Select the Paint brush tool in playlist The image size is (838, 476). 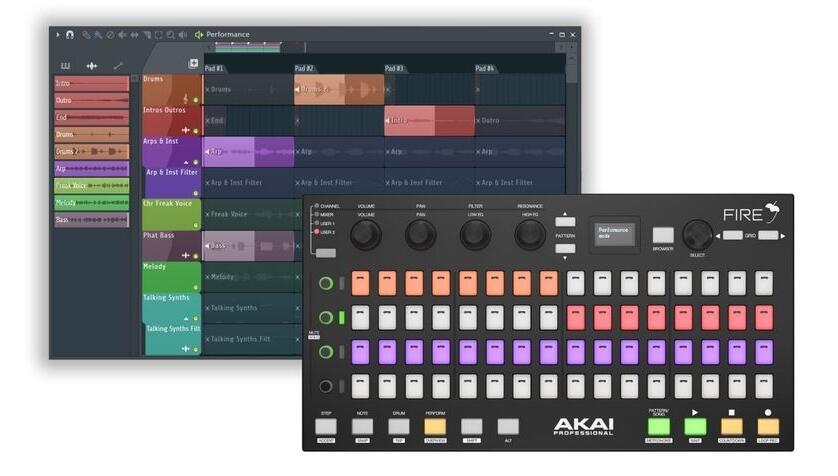coord(98,35)
